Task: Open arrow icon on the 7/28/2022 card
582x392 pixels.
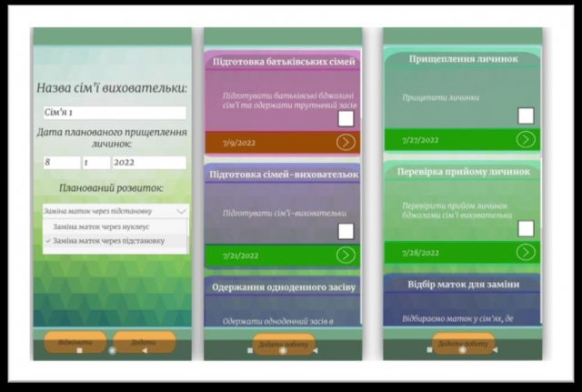Action: (x=526, y=253)
